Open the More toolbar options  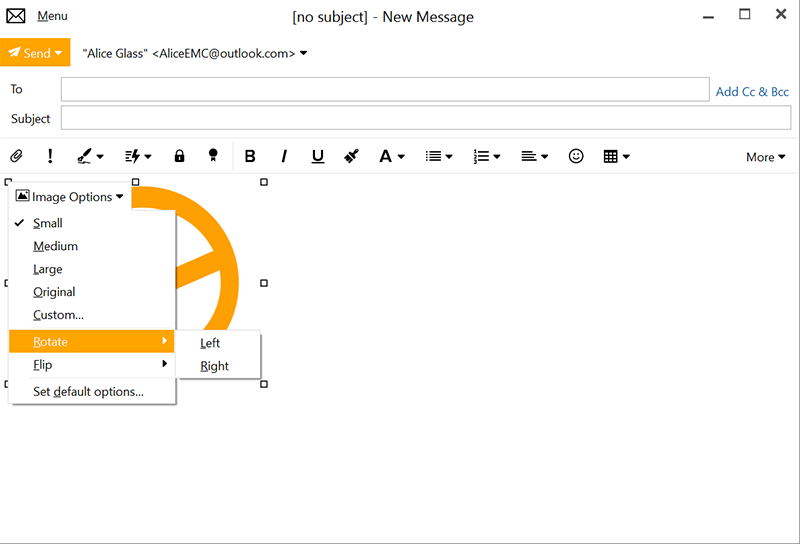tap(765, 157)
